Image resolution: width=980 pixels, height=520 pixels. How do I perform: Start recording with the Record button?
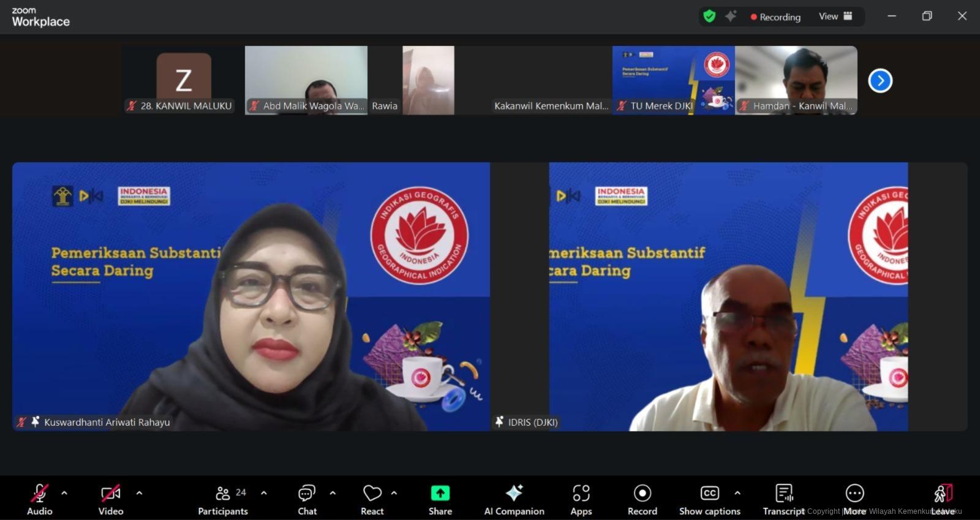[642, 493]
